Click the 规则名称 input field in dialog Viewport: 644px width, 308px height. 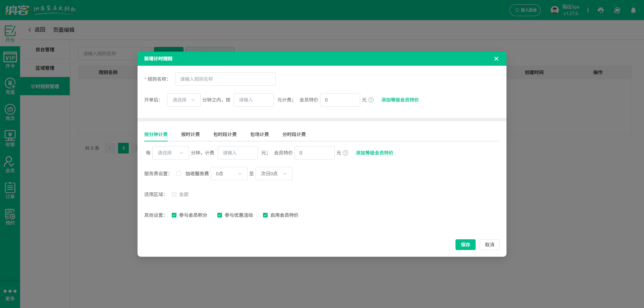pos(225,79)
